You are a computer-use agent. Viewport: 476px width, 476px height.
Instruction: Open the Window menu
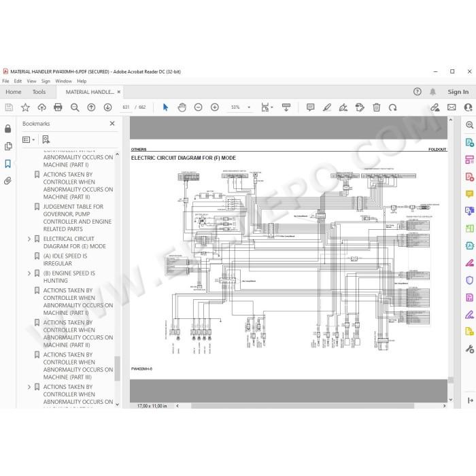63,81
